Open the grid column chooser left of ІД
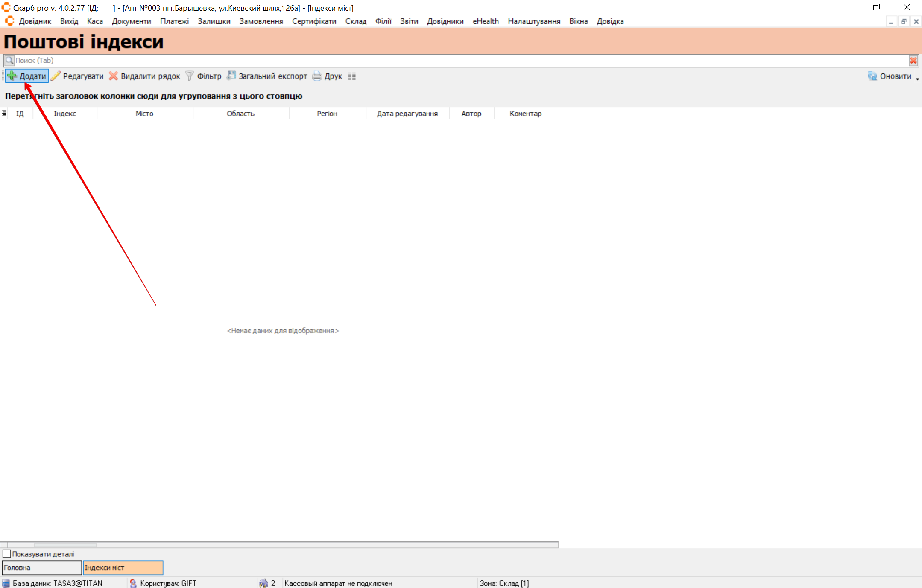 4,114
